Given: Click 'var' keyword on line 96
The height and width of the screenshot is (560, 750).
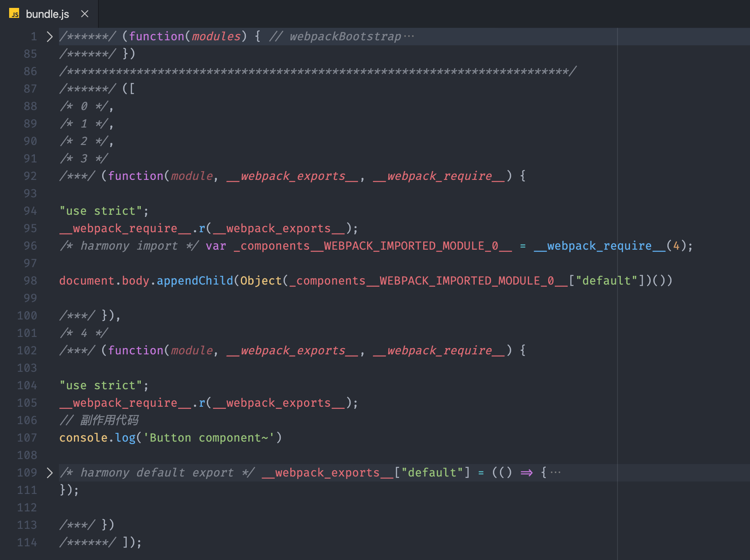Looking at the screenshot, I should coord(216,246).
